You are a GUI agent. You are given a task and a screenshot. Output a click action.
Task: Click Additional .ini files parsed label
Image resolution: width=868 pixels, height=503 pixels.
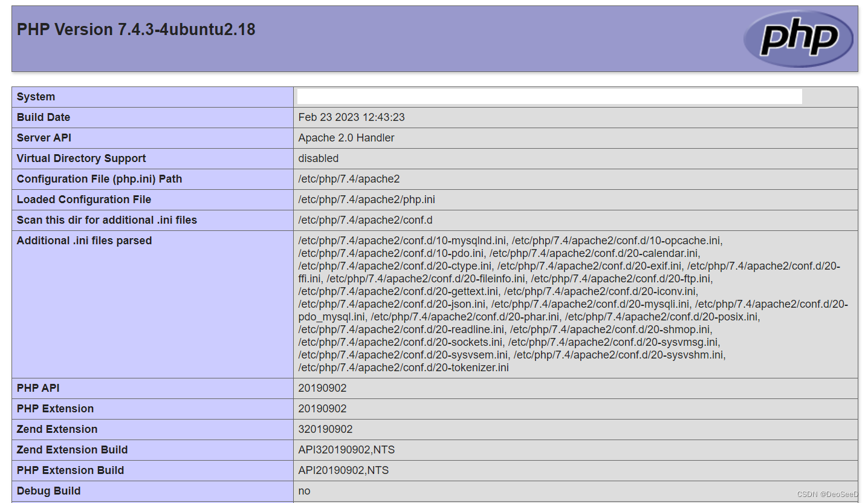tap(84, 241)
